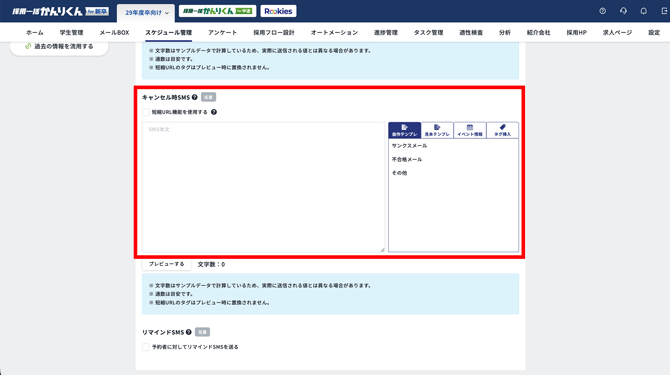Image resolution: width=670 pixels, height=375 pixels.
Task: Open 採用フロー設計 menu
Action: [x=273, y=32]
